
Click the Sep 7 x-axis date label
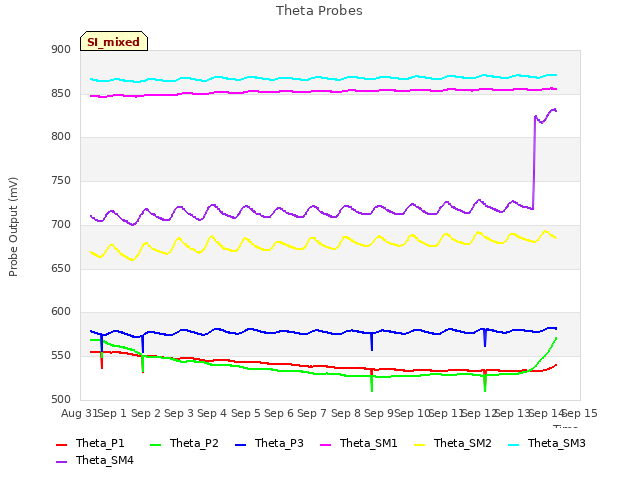pos(312,413)
